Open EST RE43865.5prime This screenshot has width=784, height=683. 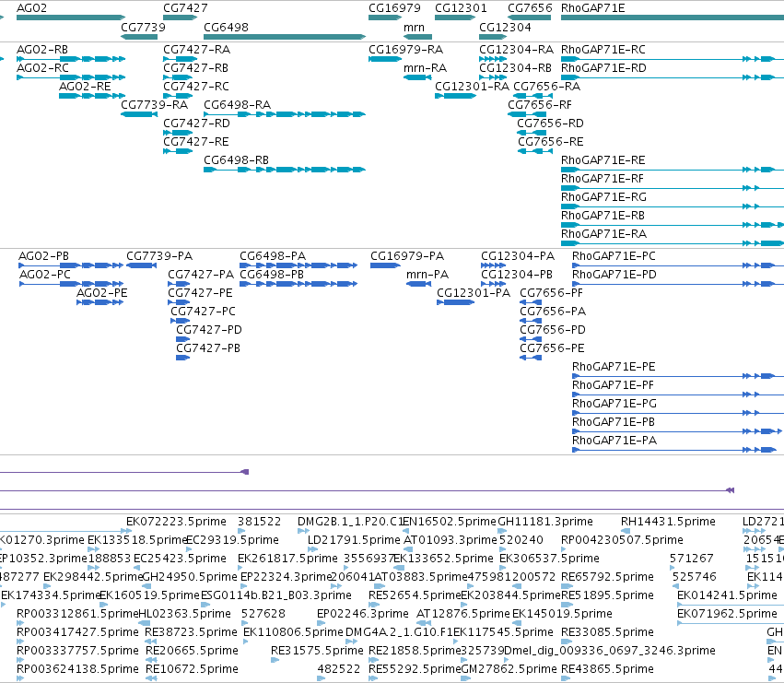(x=607, y=669)
